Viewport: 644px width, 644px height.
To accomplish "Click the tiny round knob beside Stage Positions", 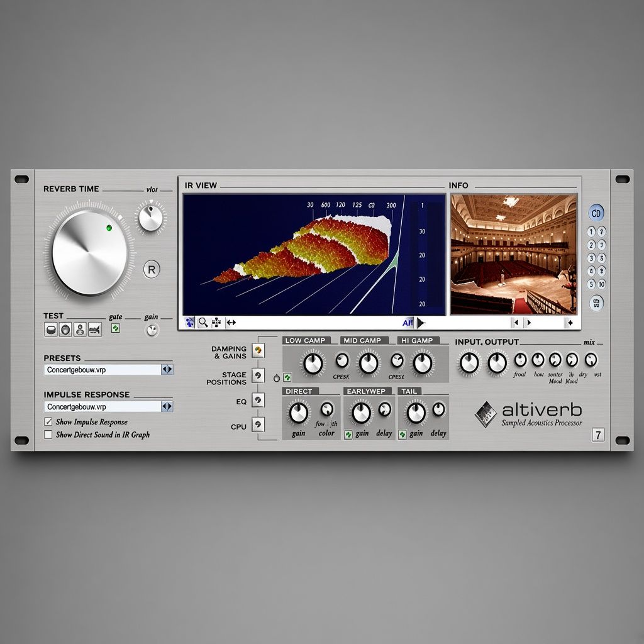I will point(277,378).
